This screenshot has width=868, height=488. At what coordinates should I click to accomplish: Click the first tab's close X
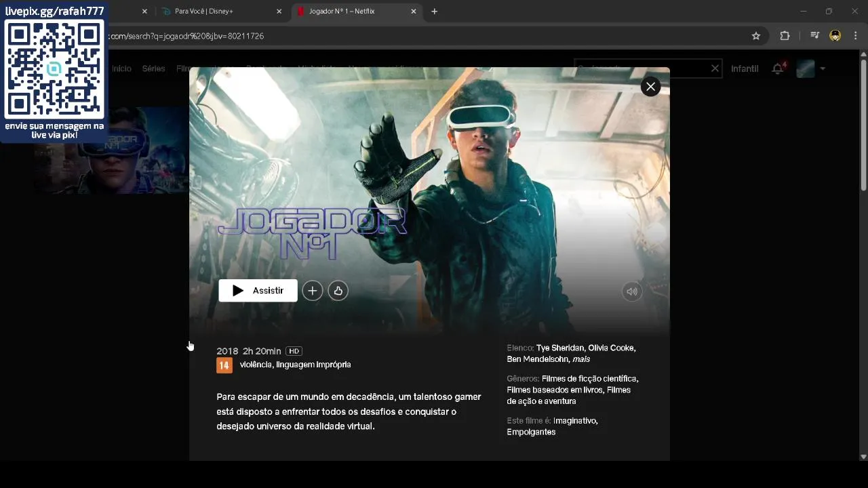point(144,12)
